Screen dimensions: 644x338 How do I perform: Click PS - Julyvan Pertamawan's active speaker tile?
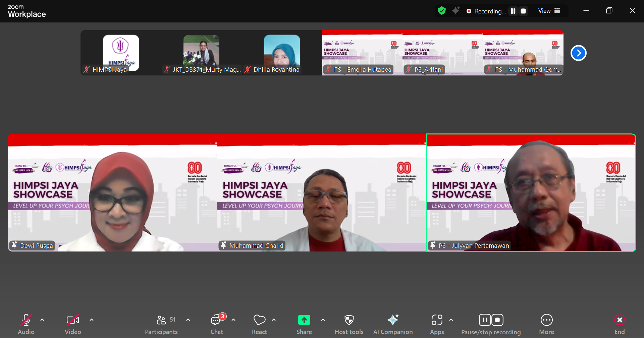point(531,193)
